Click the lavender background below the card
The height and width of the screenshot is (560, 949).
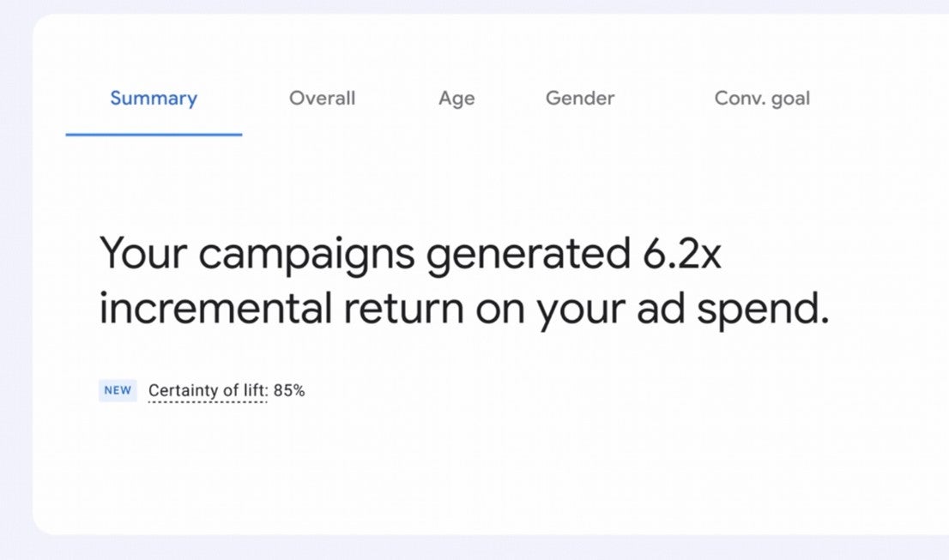tap(472, 549)
